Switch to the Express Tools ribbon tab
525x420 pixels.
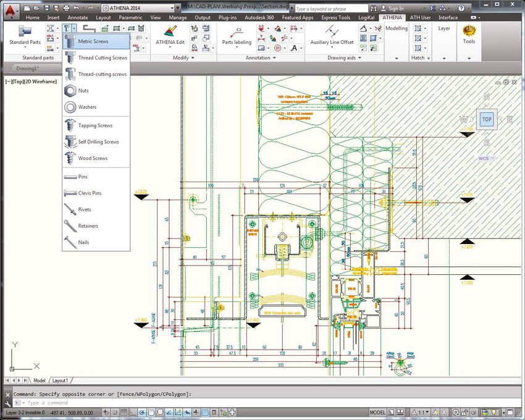335,18
